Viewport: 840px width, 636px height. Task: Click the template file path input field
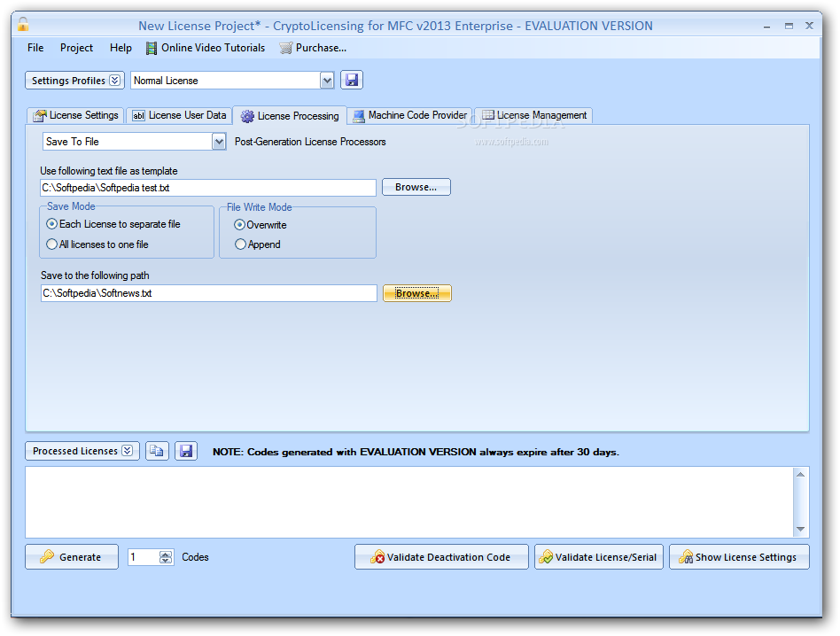[208, 188]
